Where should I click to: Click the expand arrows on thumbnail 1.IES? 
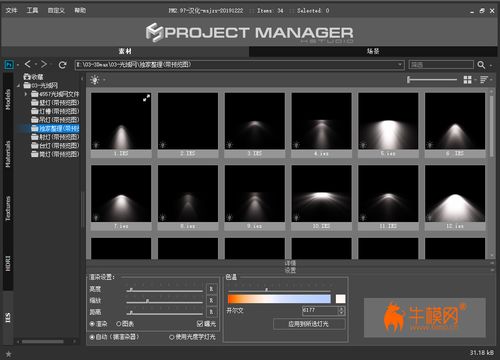click(x=146, y=98)
